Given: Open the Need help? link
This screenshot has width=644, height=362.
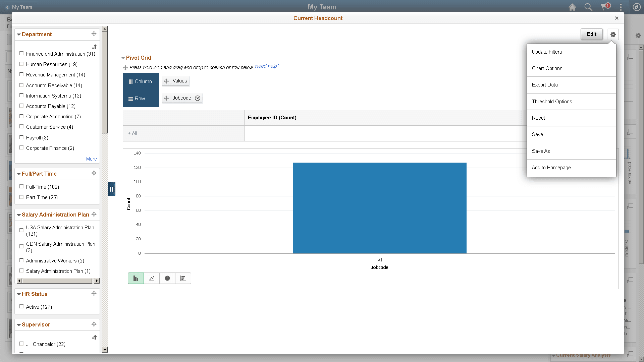Looking at the screenshot, I should (267, 66).
